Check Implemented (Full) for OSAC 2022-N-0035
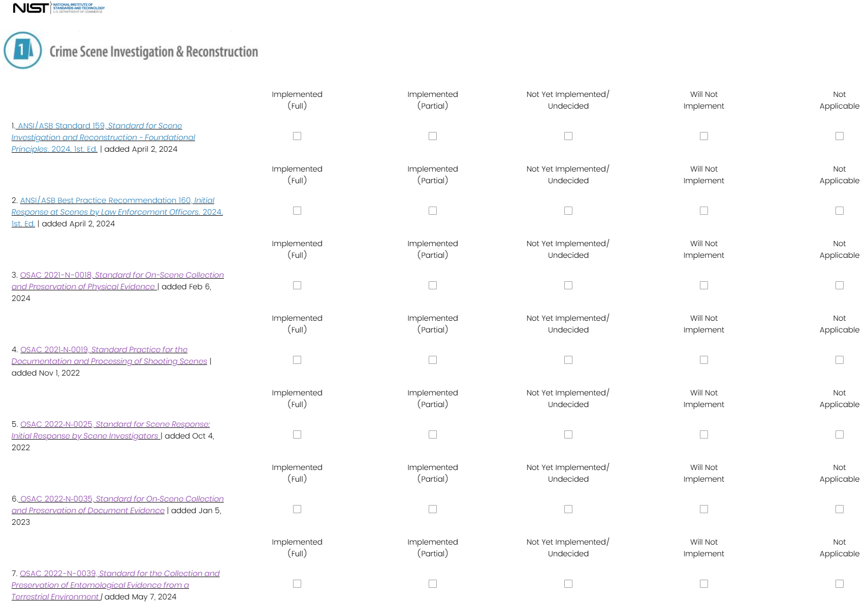The image size is (868, 603). click(297, 509)
